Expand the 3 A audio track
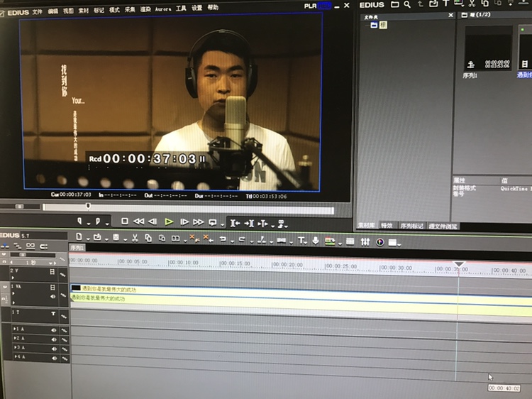The image size is (532, 399). click(16, 347)
